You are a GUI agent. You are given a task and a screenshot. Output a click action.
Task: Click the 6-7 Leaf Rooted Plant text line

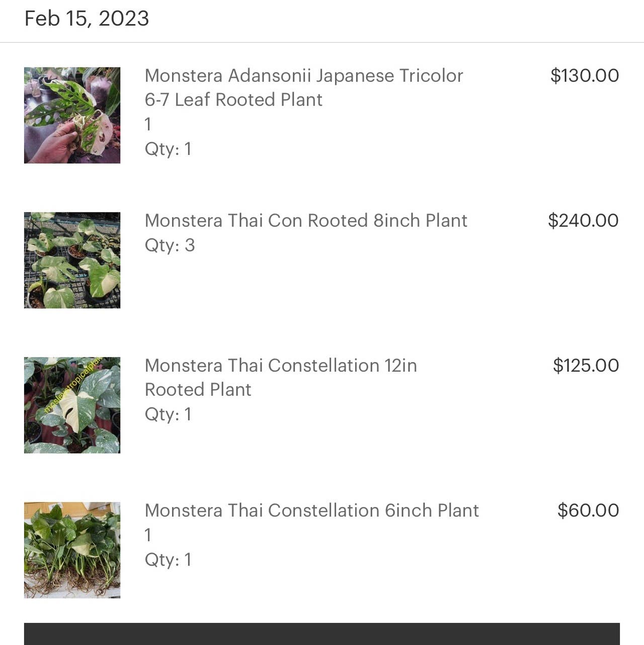(x=233, y=100)
